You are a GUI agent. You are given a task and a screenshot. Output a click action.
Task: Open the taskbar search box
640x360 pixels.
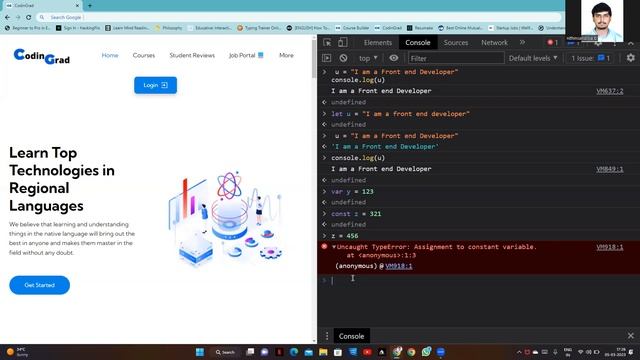[225, 352]
